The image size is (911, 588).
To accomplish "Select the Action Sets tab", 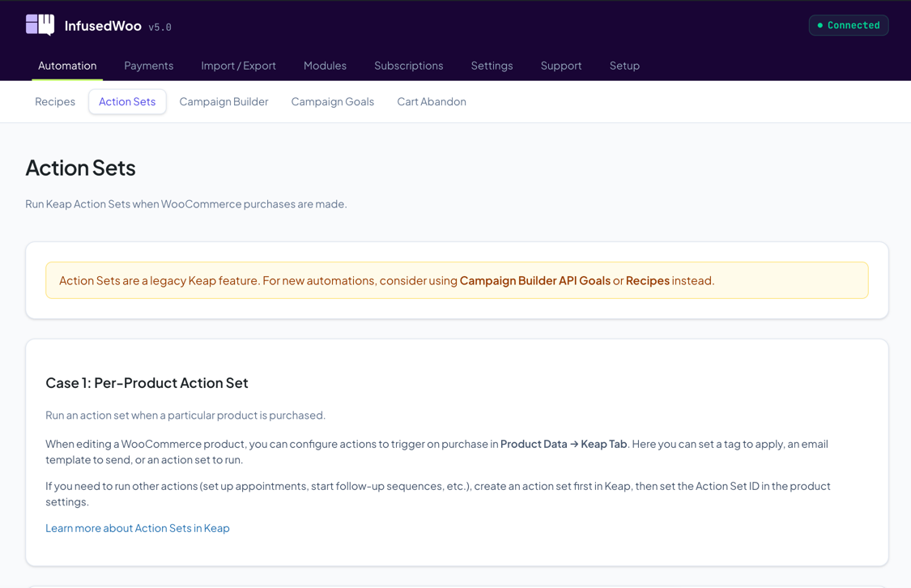I will click(x=127, y=101).
